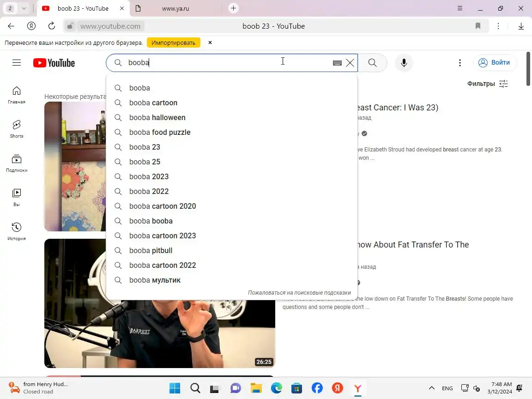This screenshot has height=399, width=532.
Task: Open the Breast Cancer: I Was 23 title
Action: pos(398,108)
